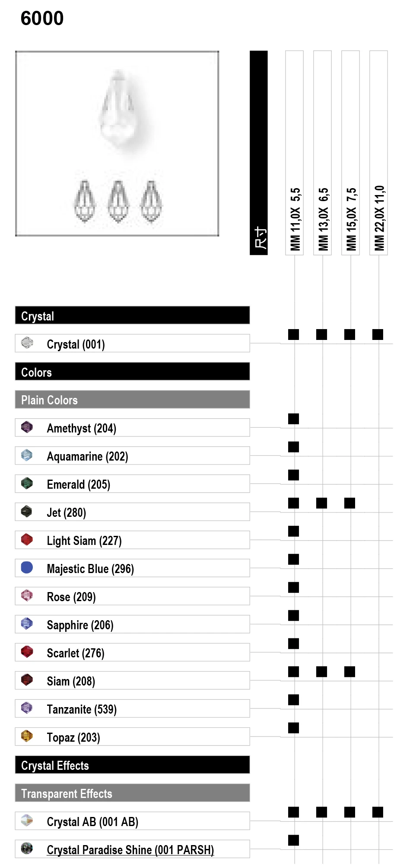397x868 pixels.
Task: Click Siam marker under MM 13,0X 6,5
Action: pos(321,672)
